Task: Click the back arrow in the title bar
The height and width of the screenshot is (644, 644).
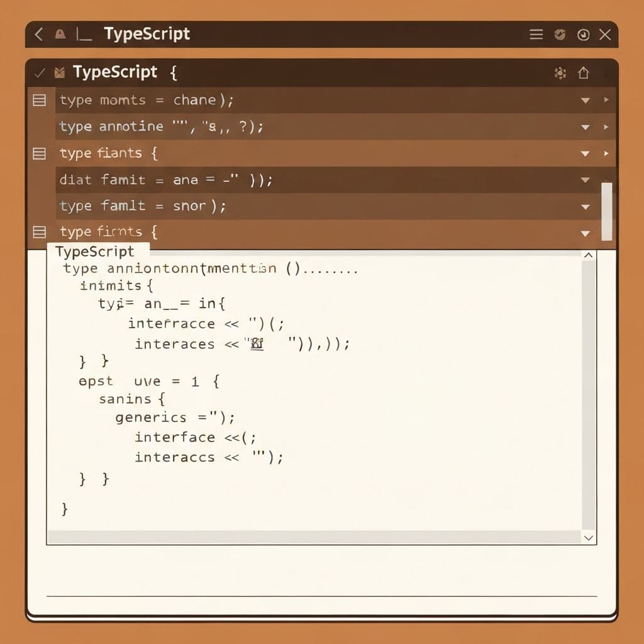Action: pos(38,35)
